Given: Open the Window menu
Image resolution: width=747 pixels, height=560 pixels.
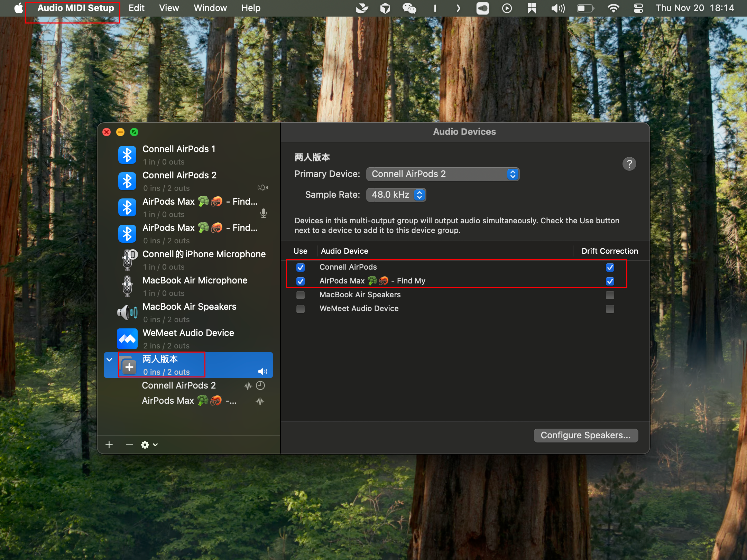Looking at the screenshot, I should pyautogui.click(x=210, y=8).
